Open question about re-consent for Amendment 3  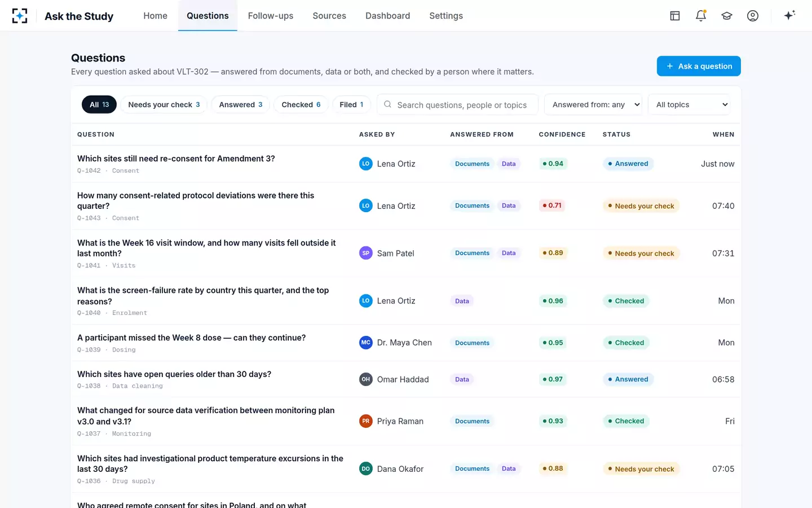coord(176,159)
